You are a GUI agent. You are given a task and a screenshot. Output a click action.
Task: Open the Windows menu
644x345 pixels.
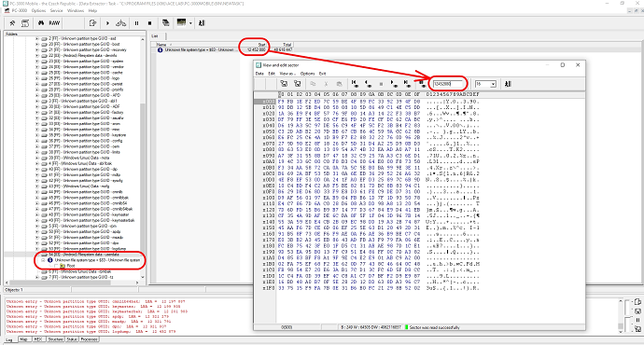(76, 10)
